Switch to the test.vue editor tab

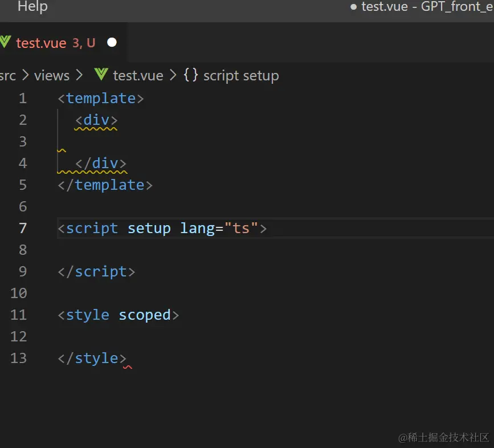click(41, 43)
